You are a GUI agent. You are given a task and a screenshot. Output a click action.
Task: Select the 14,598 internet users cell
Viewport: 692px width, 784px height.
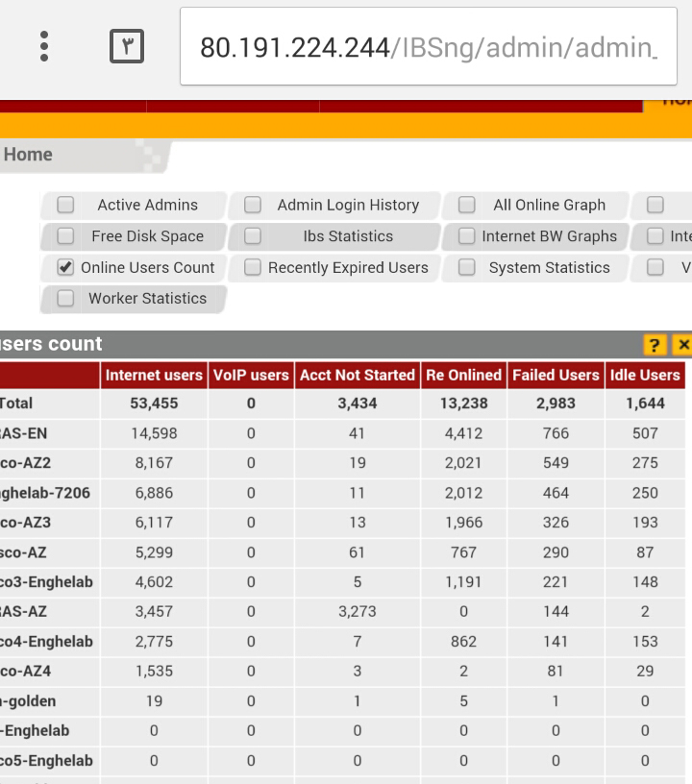click(x=154, y=433)
